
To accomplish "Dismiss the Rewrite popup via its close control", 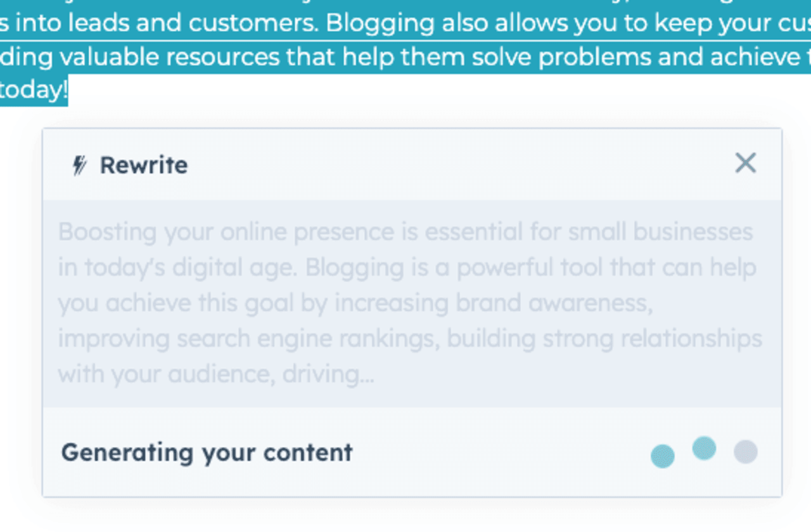I will (x=745, y=163).
